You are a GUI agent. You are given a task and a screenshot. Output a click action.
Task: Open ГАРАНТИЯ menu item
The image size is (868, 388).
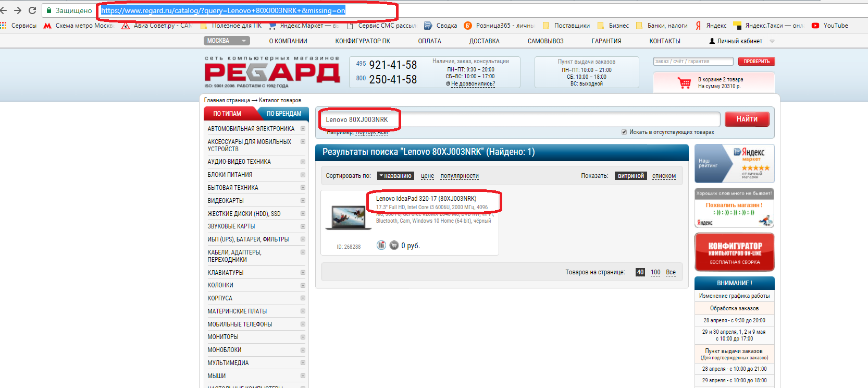click(x=606, y=41)
